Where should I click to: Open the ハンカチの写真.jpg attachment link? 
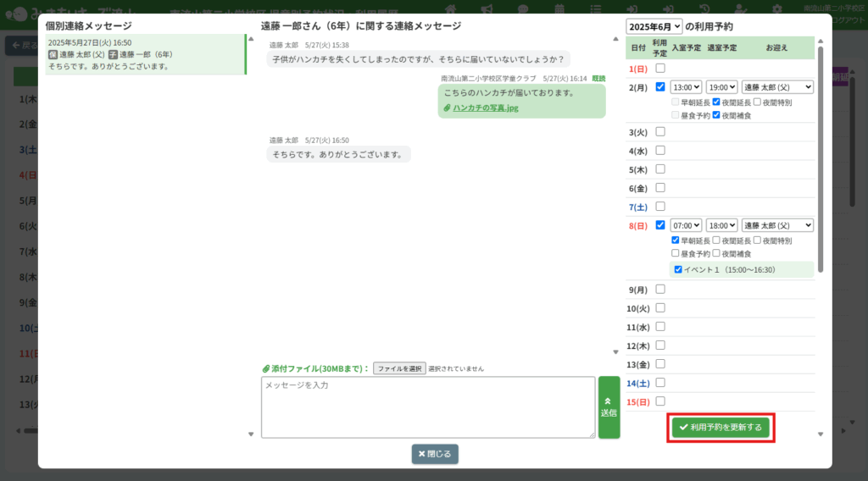coord(485,108)
